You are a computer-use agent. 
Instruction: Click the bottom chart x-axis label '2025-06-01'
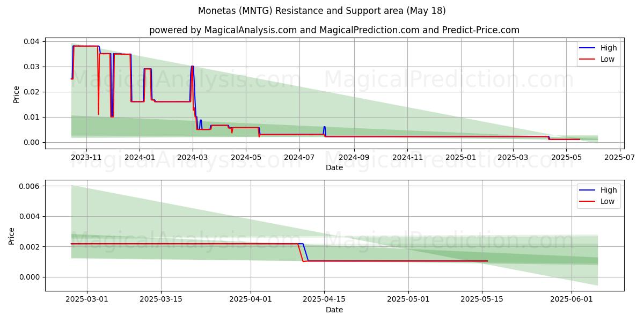coord(571,299)
